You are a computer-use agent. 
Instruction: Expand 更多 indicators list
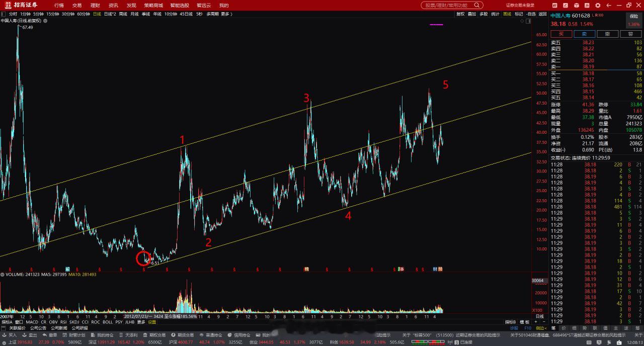pos(141,322)
